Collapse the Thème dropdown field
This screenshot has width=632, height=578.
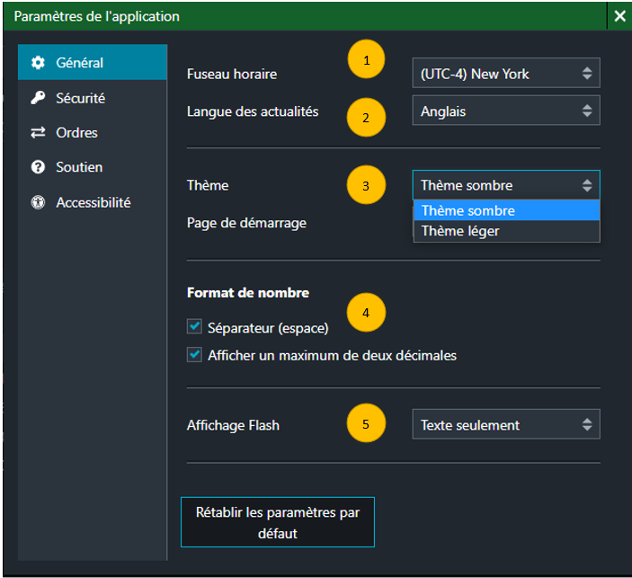click(x=506, y=185)
